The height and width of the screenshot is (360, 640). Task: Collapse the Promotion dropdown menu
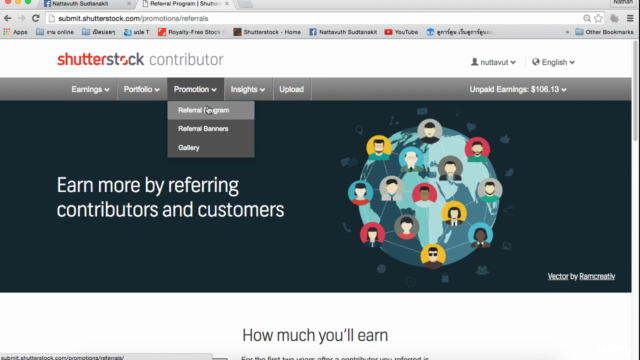point(195,89)
